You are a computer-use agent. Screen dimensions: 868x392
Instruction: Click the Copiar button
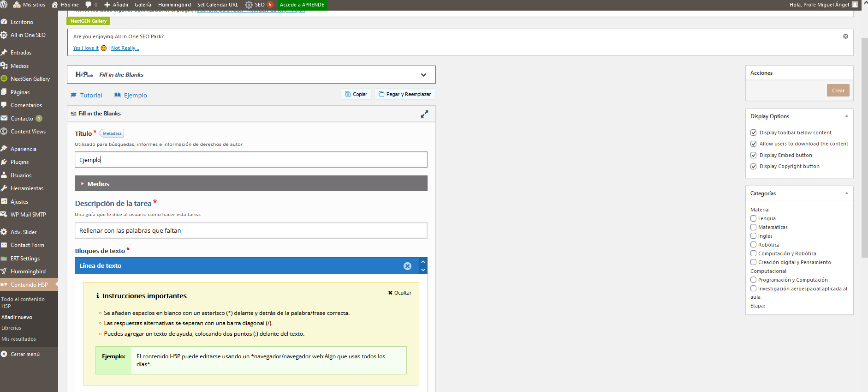356,94
